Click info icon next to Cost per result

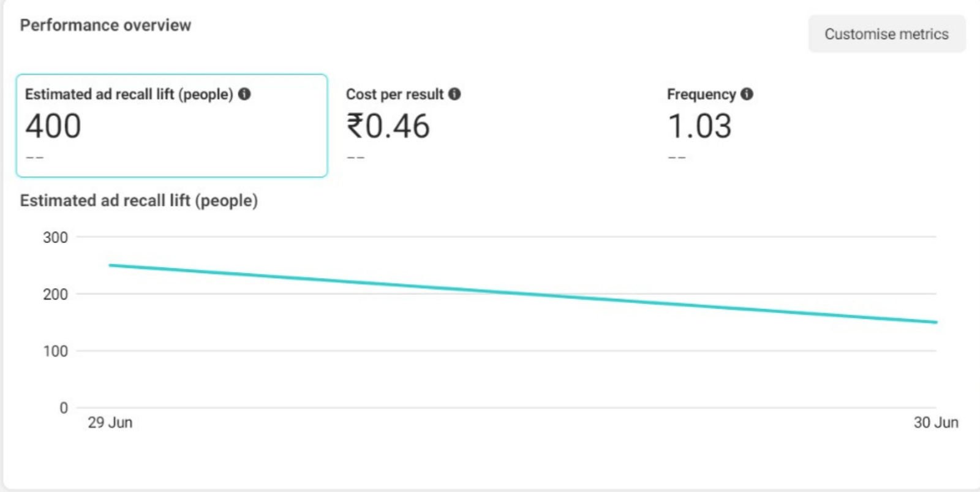coord(454,94)
